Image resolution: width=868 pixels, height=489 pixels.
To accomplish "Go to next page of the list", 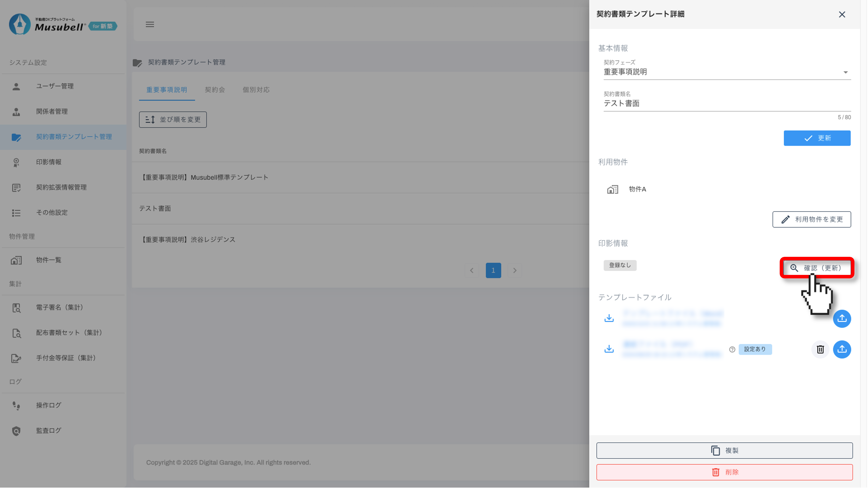I will click(514, 270).
